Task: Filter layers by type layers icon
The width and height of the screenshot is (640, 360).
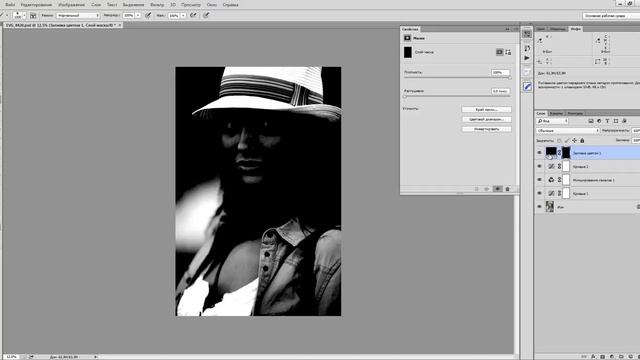Action: (607, 121)
